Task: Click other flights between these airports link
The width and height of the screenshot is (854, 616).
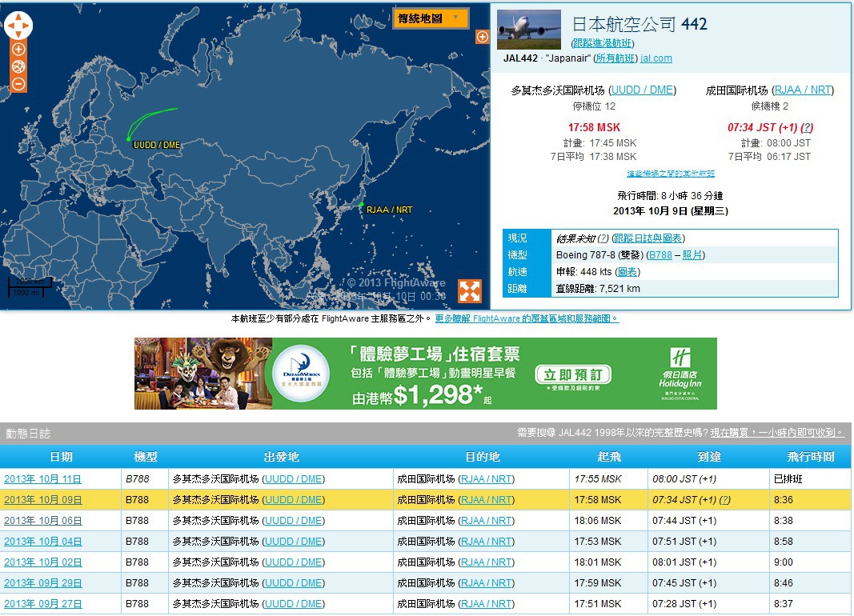Action: click(671, 174)
